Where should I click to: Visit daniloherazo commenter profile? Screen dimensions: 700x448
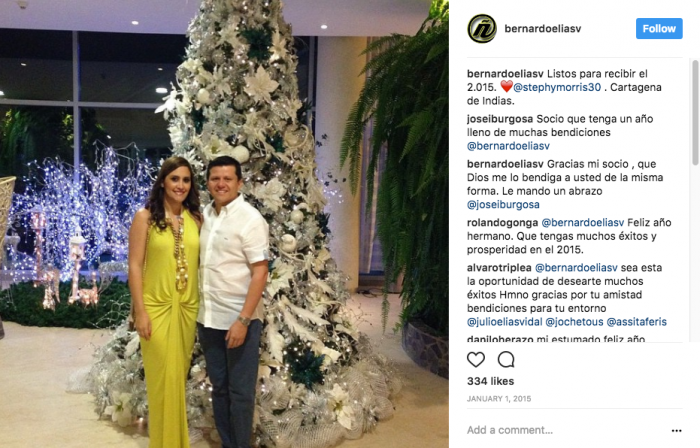(500, 339)
